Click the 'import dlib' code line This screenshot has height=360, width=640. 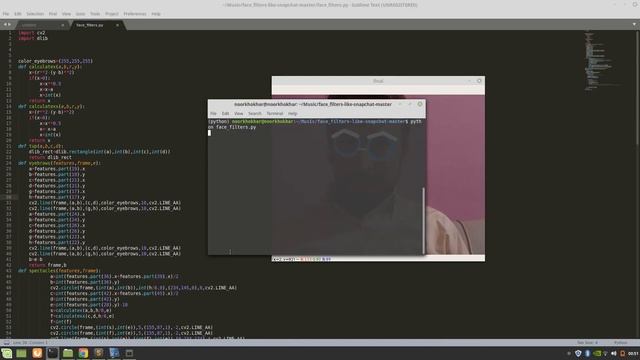[33, 38]
